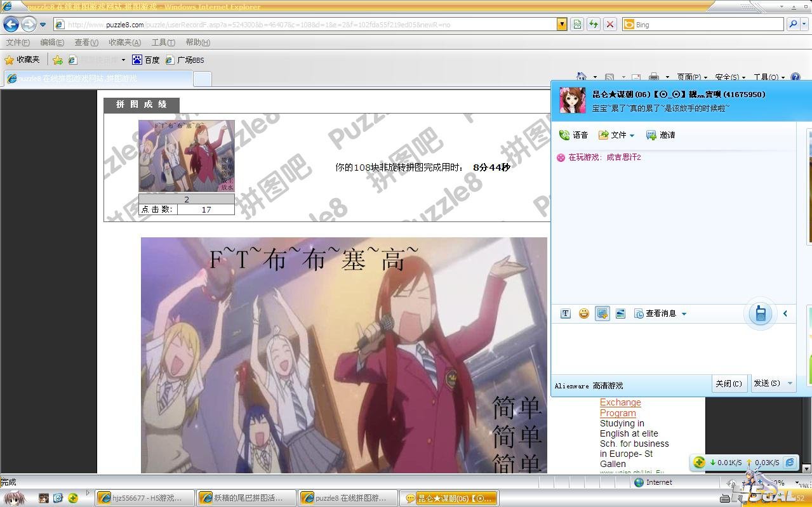Click the Internet security zone status indicator
Screen dimensions: 812x507
[653, 482]
